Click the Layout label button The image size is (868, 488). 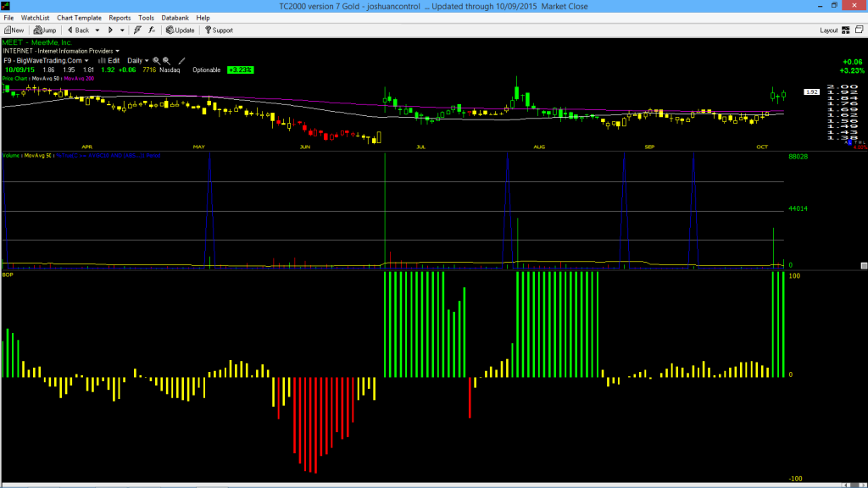[x=829, y=30]
